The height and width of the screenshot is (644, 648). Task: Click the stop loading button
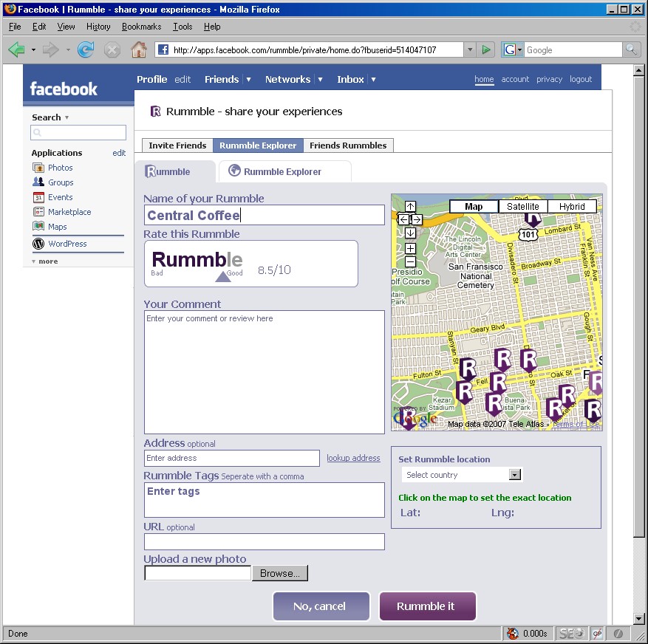112,50
